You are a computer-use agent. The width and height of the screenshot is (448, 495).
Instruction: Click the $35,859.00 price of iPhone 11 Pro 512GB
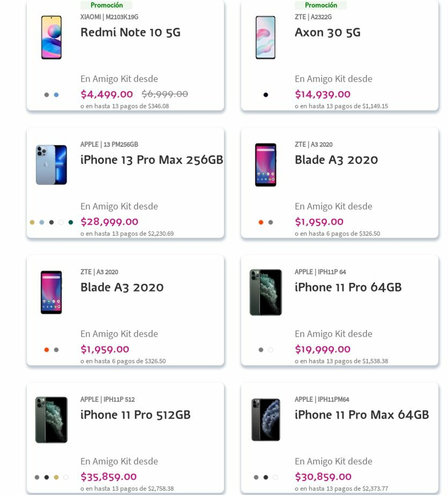(109, 477)
